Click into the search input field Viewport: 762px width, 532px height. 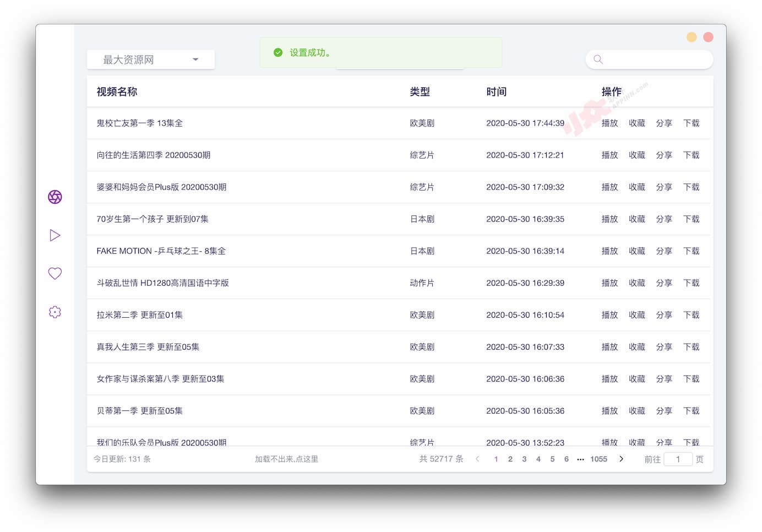(649, 59)
